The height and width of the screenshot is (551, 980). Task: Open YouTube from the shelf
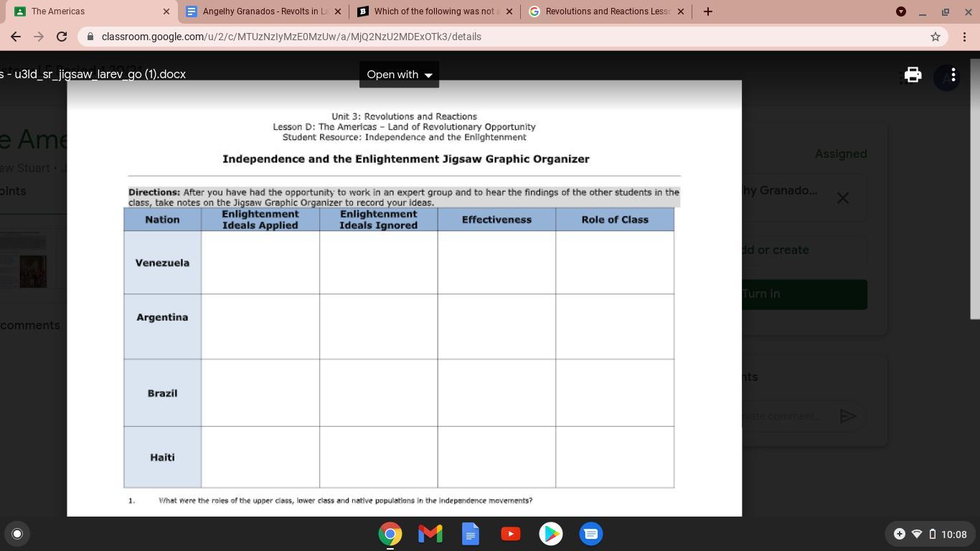coord(511,534)
